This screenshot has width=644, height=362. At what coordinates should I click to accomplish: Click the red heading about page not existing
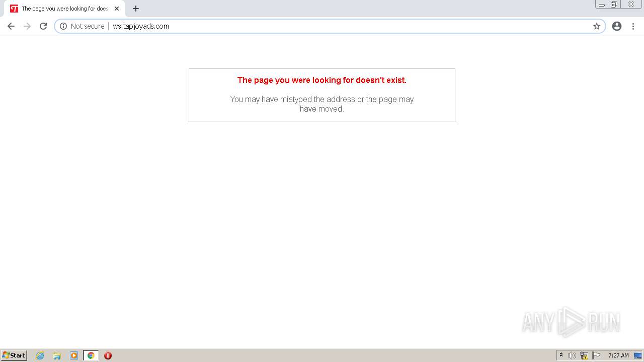[322, 80]
